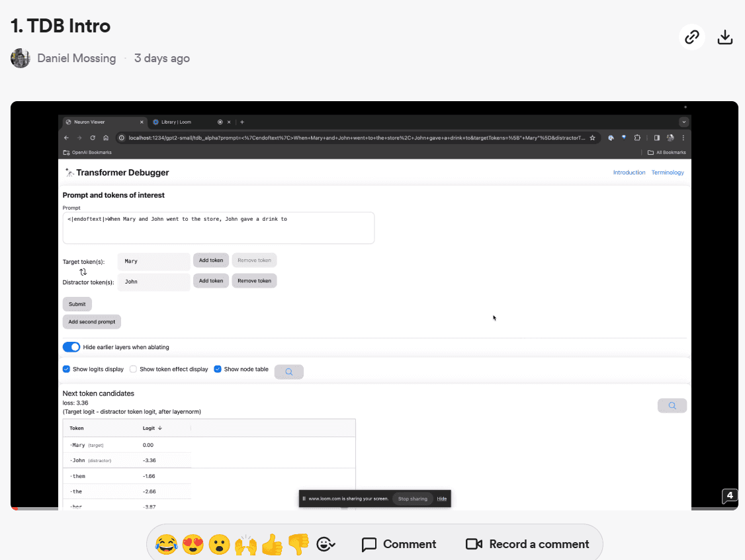The image size is (745, 560).
Task: Disable Show node table
Action: click(218, 369)
